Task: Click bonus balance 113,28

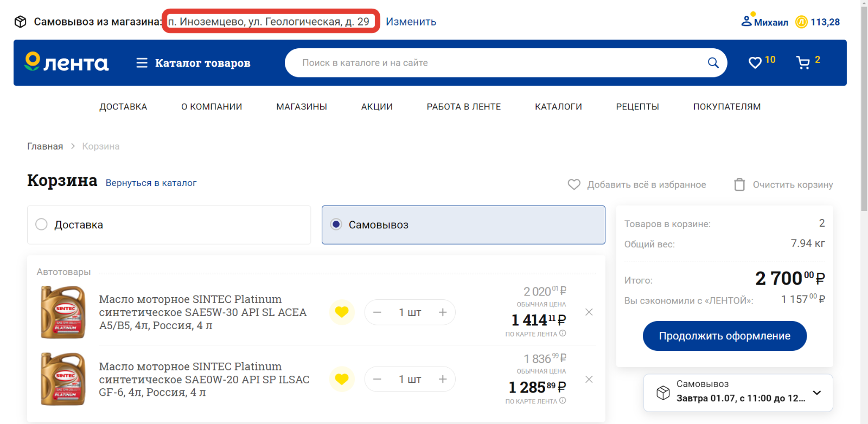Action: pyautogui.click(x=825, y=22)
